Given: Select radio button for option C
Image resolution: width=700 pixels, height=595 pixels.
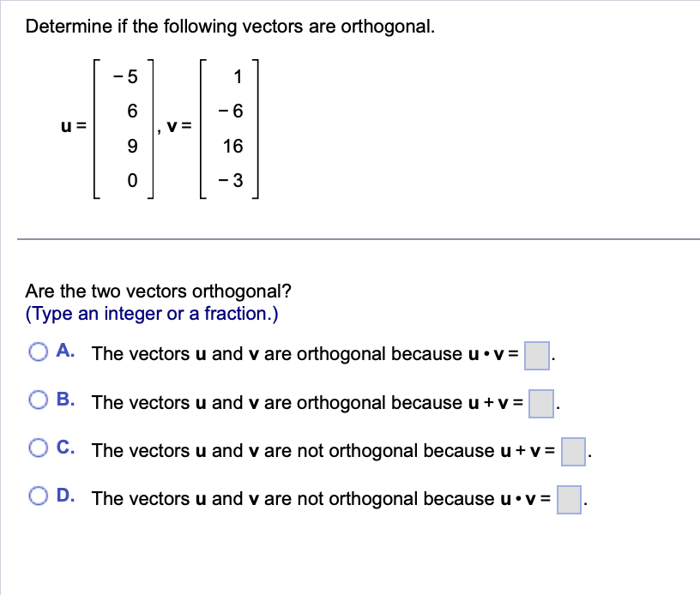Looking at the screenshot, I should tap(38, 448).
